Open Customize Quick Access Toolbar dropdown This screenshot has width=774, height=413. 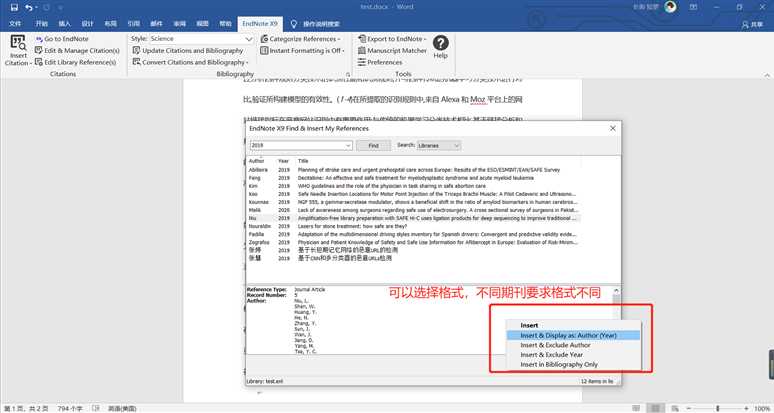coord(60,7)
